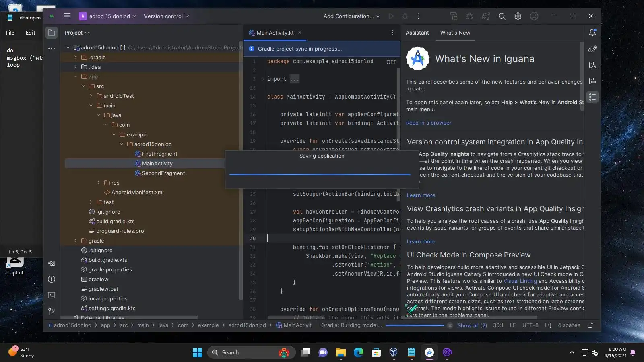Toggle the read-only lock in status bar
The width and height of the screenshot is (644, 362).
590,325
